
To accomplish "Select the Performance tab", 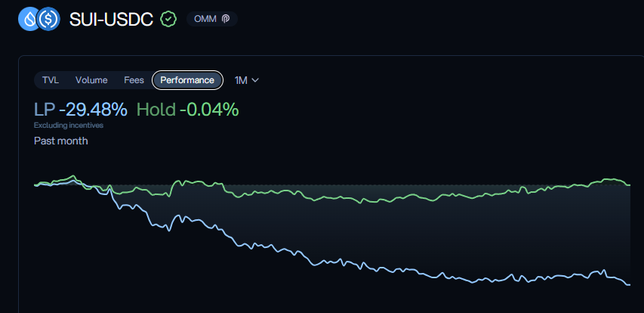I will point(187,80).
